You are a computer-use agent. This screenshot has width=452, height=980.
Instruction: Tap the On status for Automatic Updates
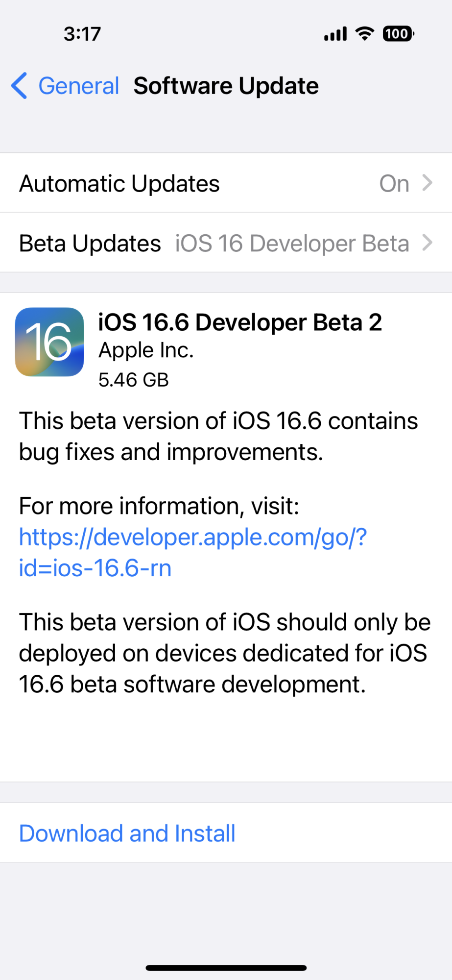coord(394,184)
